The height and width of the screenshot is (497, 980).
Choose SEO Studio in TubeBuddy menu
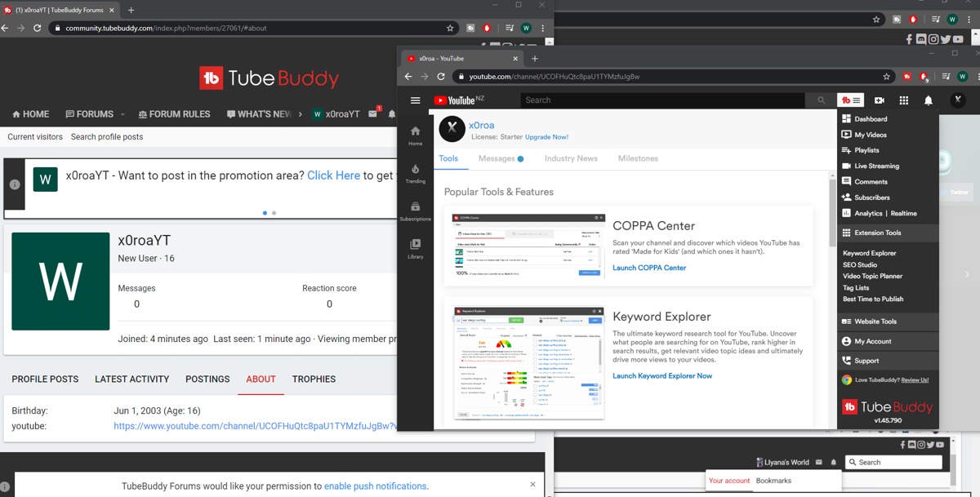tap(860, 264)
